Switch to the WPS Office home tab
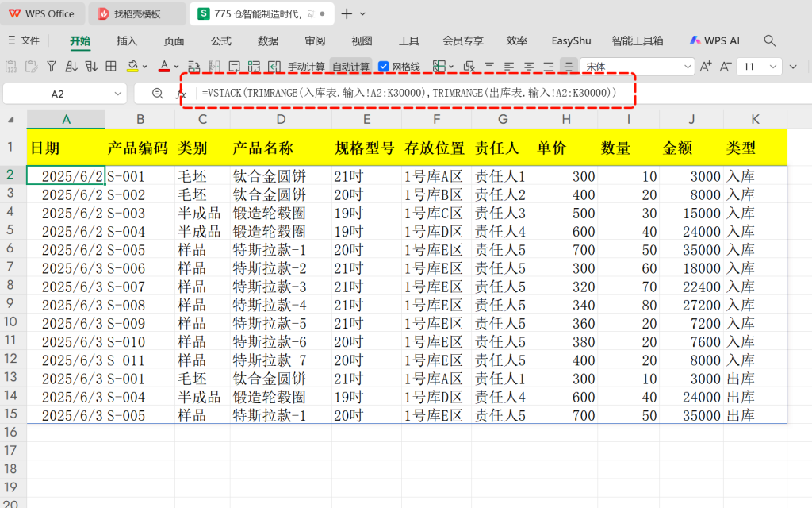 [41, 14]
